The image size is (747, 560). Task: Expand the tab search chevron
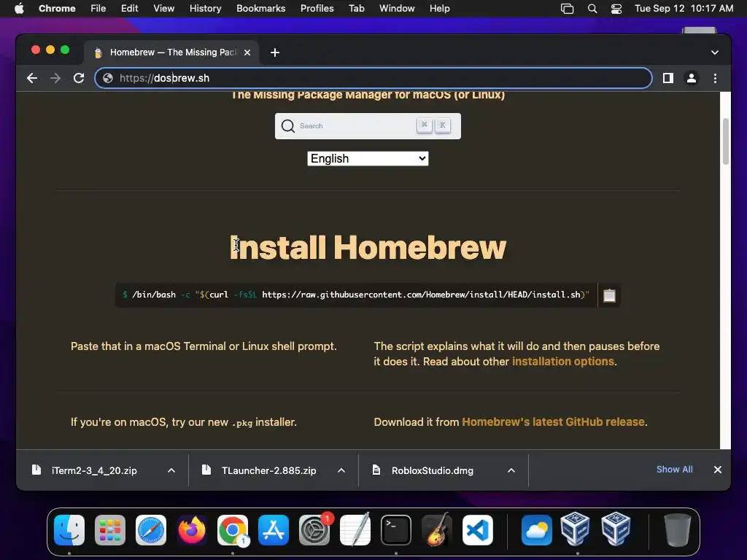[715, 52]
